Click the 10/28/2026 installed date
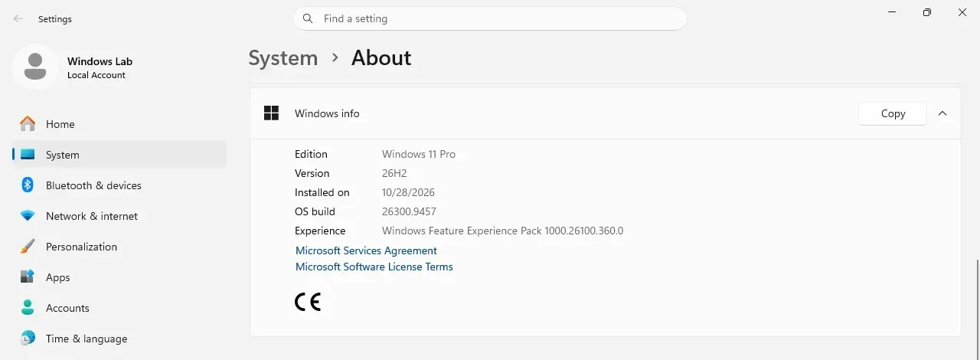Viewport: 980px width, 360px height. coord(408,192)
